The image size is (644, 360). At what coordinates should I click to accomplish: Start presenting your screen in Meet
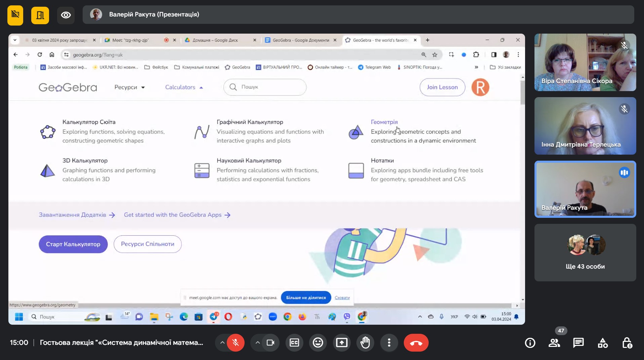click(342, 343)
